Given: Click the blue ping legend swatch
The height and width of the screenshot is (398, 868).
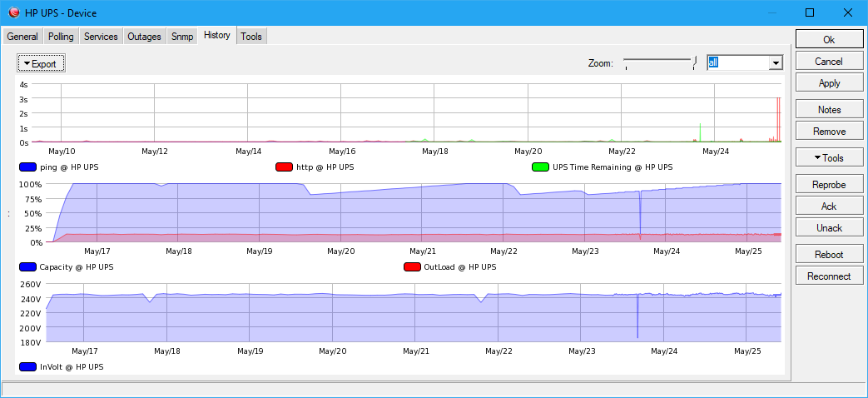Looking at the screenshot, I should coord(27,167).
